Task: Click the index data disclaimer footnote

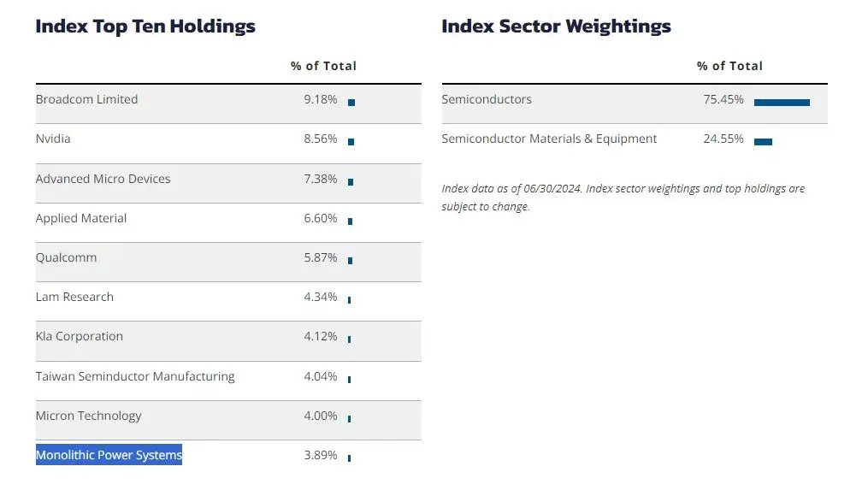Action: coord(623,198)
